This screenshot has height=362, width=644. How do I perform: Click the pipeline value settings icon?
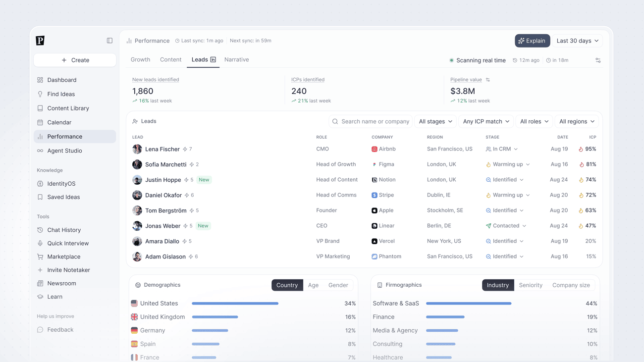click(x=488, y=80)
